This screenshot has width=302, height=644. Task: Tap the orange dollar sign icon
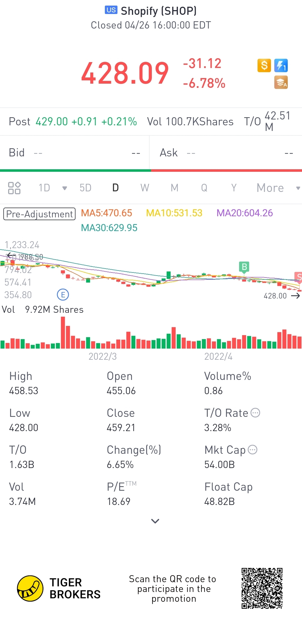tap(264, 65)
